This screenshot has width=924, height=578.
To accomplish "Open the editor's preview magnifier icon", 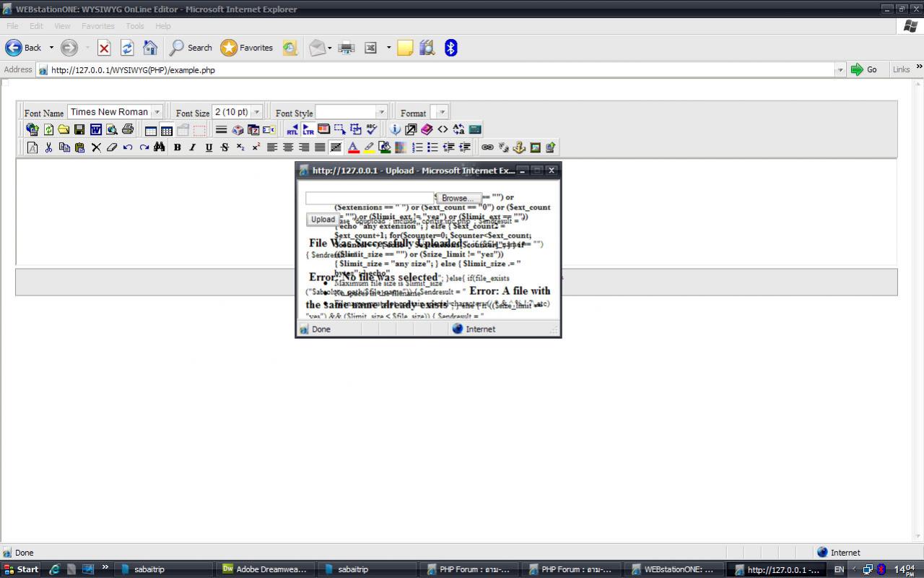I will click(111, 129).
